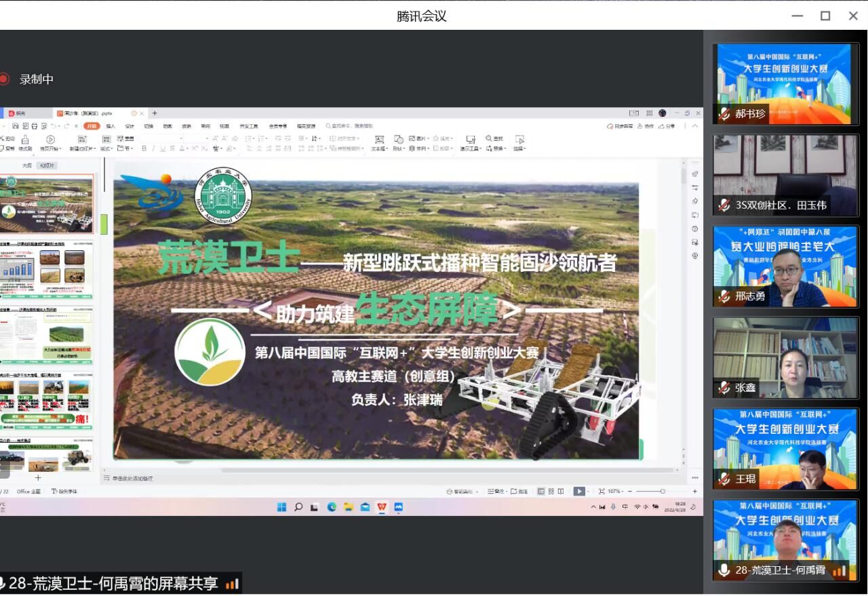Viewport: 868px width, 596px height.
Task: Click the New Slide (新建幻灯片) icon
Action: click(x=83, y=139)
